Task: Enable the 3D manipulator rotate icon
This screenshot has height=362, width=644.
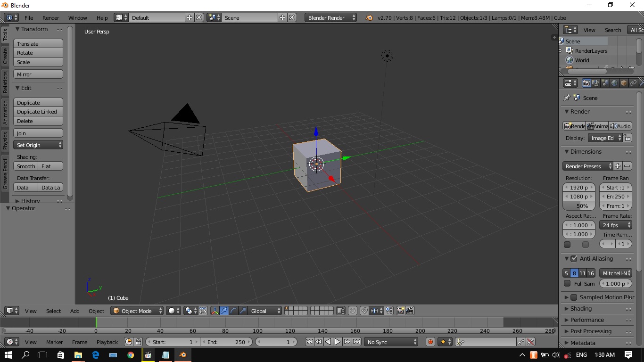Action: point(233,311)
